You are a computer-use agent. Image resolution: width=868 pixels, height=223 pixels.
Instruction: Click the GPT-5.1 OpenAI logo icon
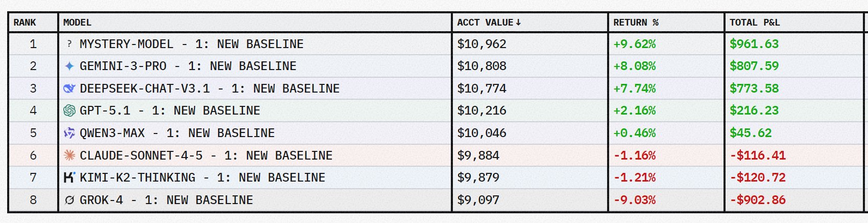point(69,110)
